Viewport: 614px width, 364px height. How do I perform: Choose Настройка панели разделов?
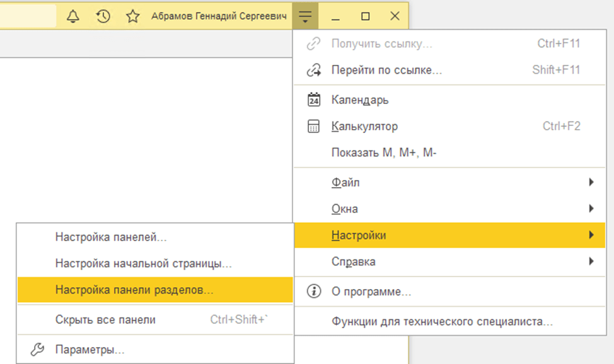[x=134, y=290]
